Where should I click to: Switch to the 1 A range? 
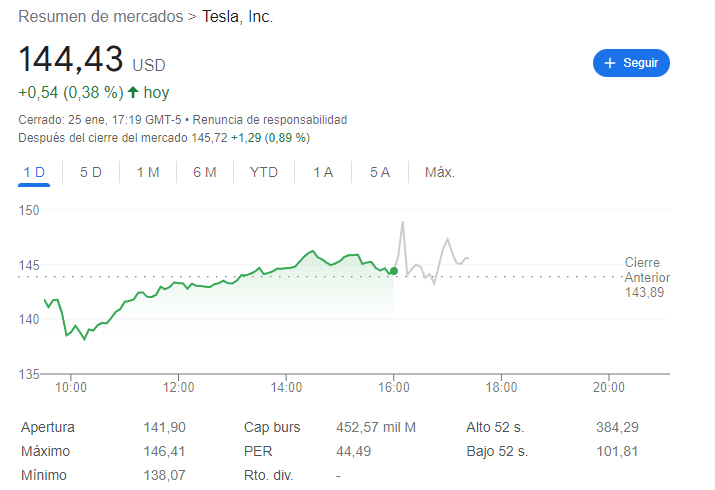pyautogui.click(x=323, y=172)
